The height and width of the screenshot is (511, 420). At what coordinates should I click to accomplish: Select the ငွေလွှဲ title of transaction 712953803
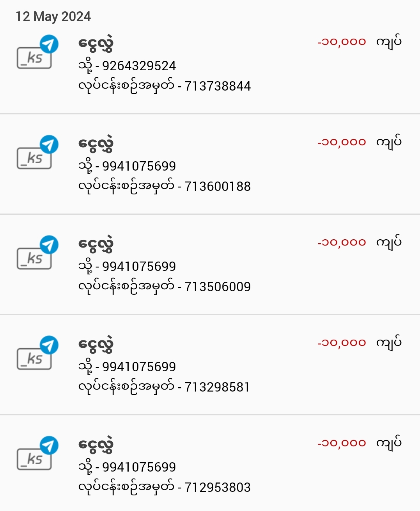click(96, 445)
